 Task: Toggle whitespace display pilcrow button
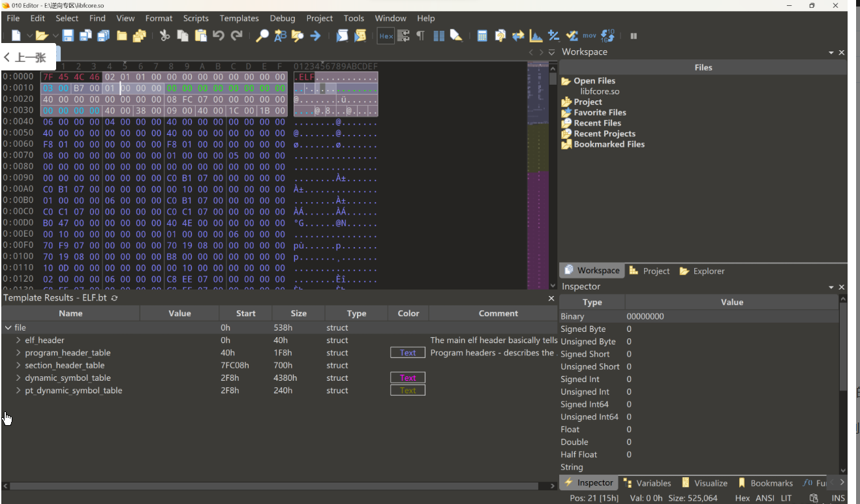(420, 36)
